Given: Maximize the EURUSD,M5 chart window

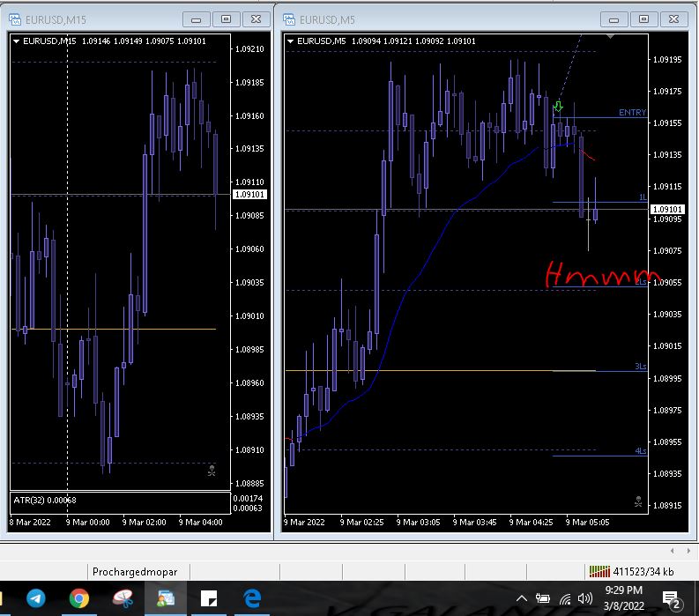Looking at the screenshot, I should tap(643, 19).
